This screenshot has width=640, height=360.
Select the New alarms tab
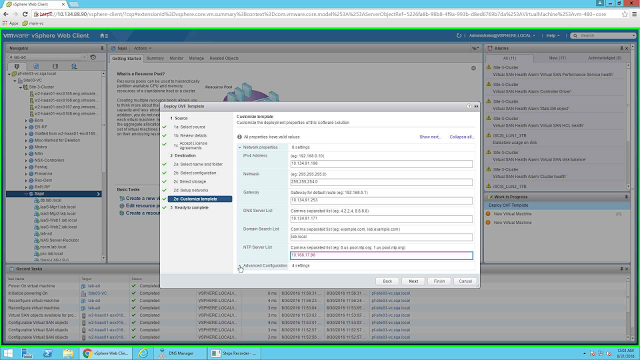coord(557,58)
